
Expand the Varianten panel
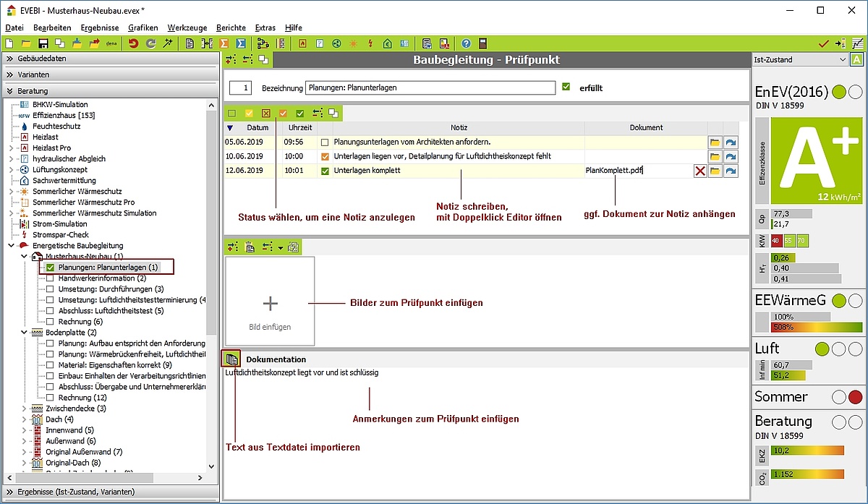(x=109, y=74)
